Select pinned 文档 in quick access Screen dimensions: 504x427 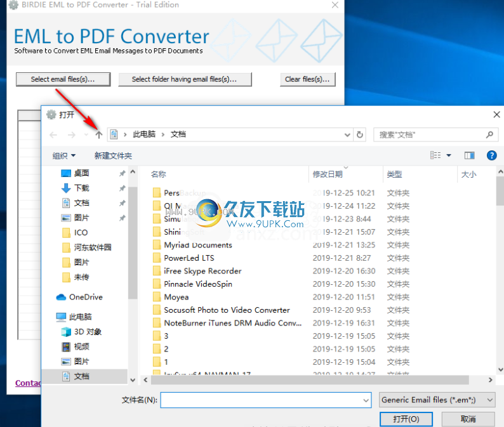click(82, 203)
